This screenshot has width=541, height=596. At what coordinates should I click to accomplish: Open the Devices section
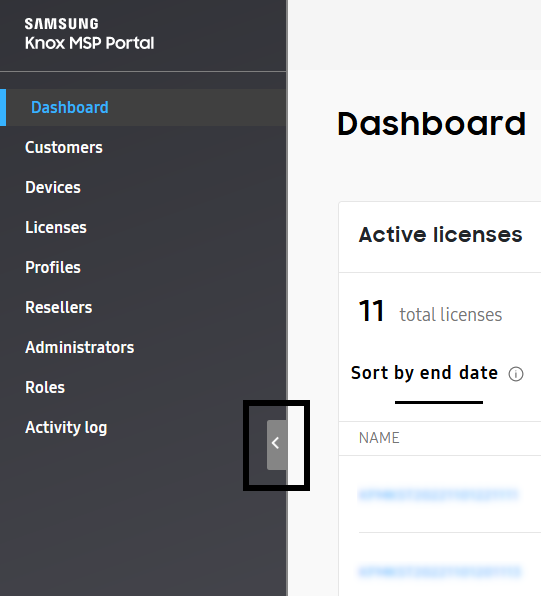coord(53,187)
